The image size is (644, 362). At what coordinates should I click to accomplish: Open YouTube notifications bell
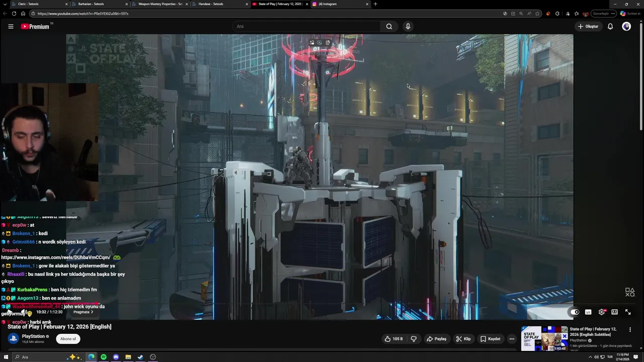point(610,27)
